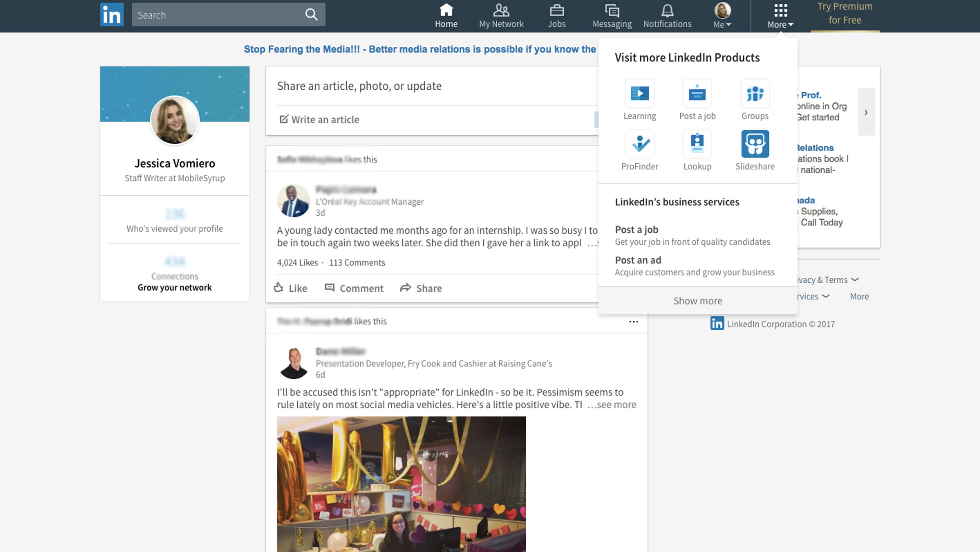Screen dimensions: 980x552
Task: Expand the Me dropdown menu
Action: 722,16
